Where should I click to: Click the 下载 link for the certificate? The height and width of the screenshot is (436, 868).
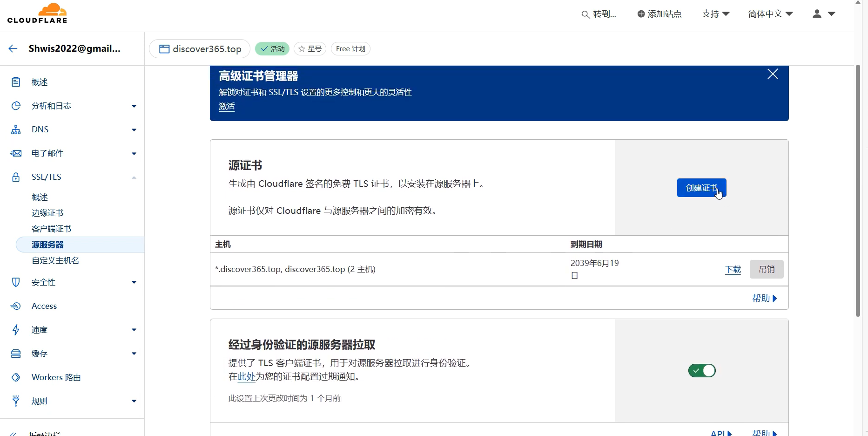click(733, 269)
